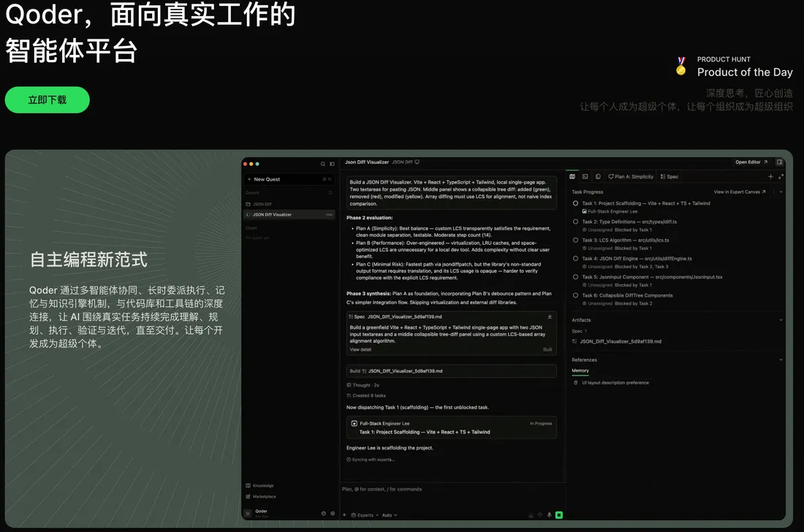
Task: Expand right panel to fullscreen
Action: pyautogui.click(x=781, y=176)
